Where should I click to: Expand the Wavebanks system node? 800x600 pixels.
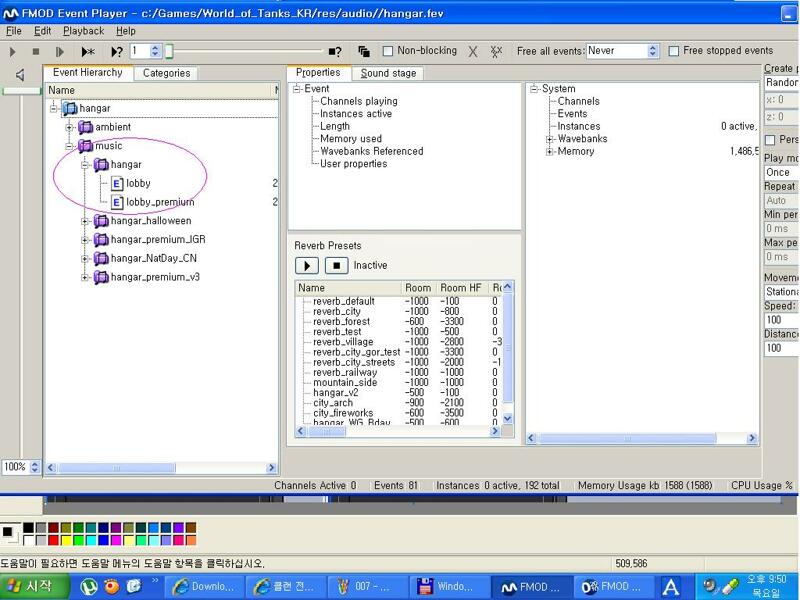click(549, 139)
